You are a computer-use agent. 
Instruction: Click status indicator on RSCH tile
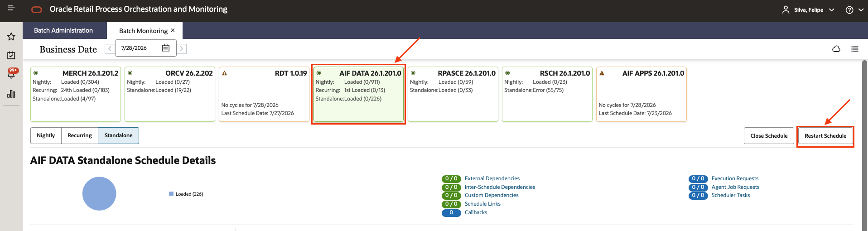(x=507, y=73)
